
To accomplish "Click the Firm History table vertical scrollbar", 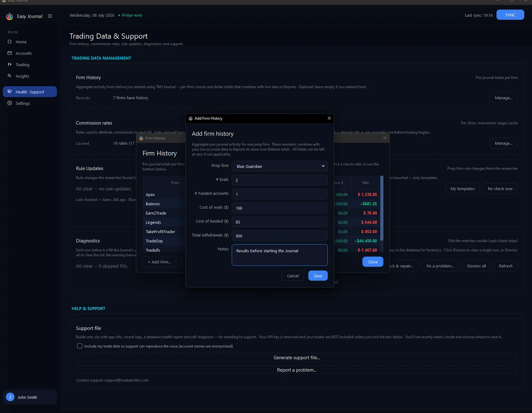I will click(382, 208).
